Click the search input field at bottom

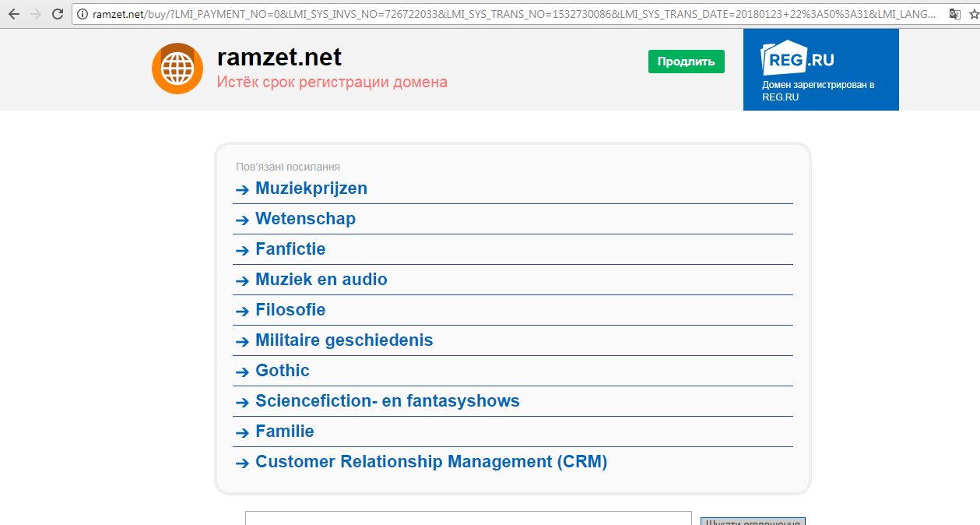click(x=468, y=519)
